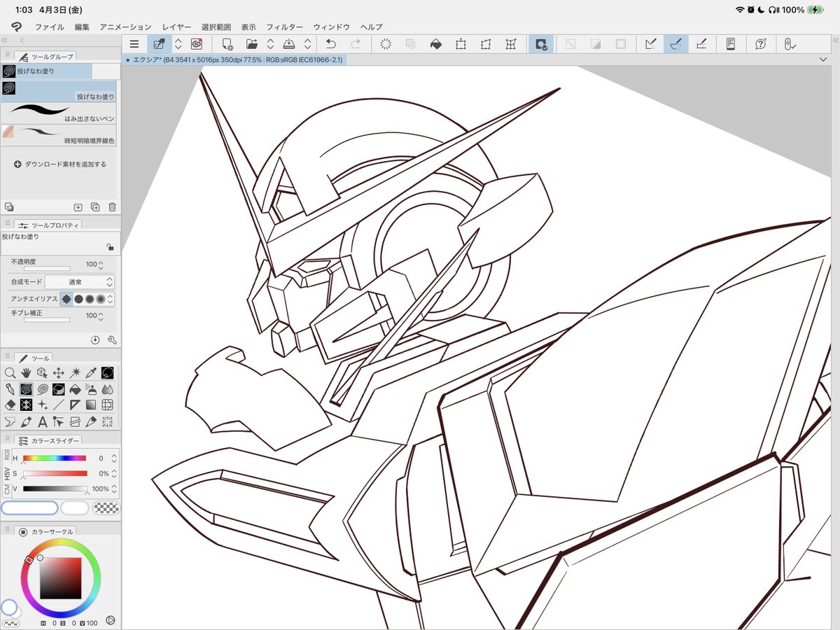This screenshot has height=630, width=840.
Task: Adjust the S saturation value stepper
Action: tap(114, 474)
